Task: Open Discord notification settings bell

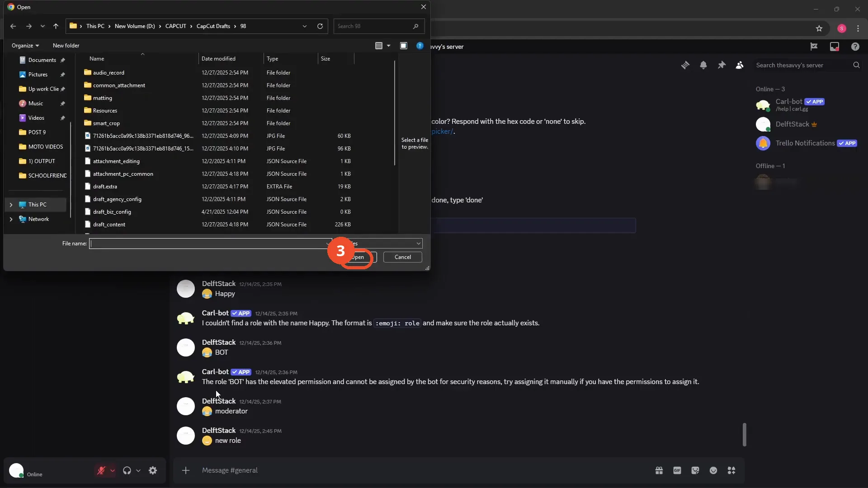Action: 703,65
